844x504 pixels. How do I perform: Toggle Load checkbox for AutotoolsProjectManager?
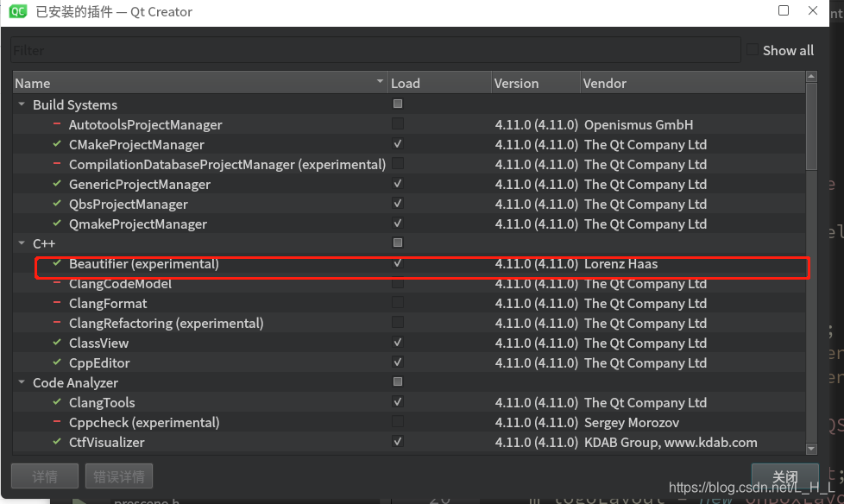pyautogui.click(x=398, y=124)
